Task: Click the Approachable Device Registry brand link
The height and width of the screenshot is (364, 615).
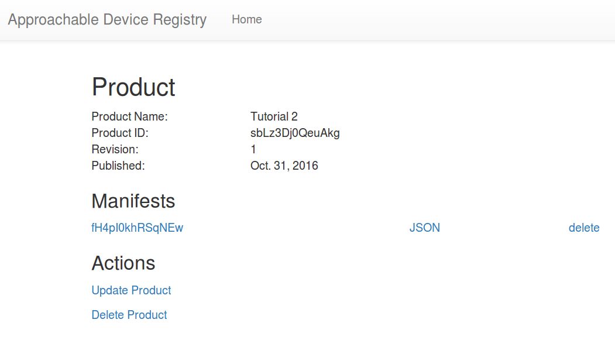Action: coord(107,20)
